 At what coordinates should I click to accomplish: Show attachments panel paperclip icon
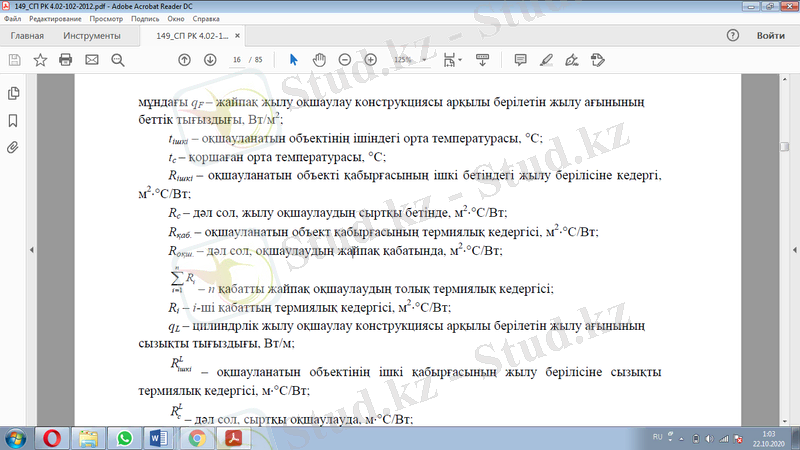coord(13,147)
